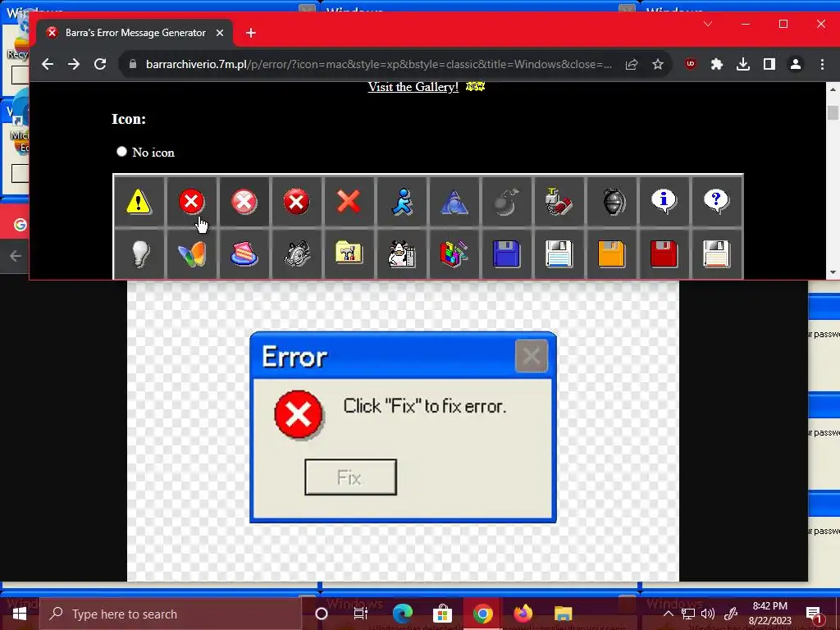Screen dimensions: 840x630
Task: Choose the dynamite detonator icon
Action: (559, 202)
